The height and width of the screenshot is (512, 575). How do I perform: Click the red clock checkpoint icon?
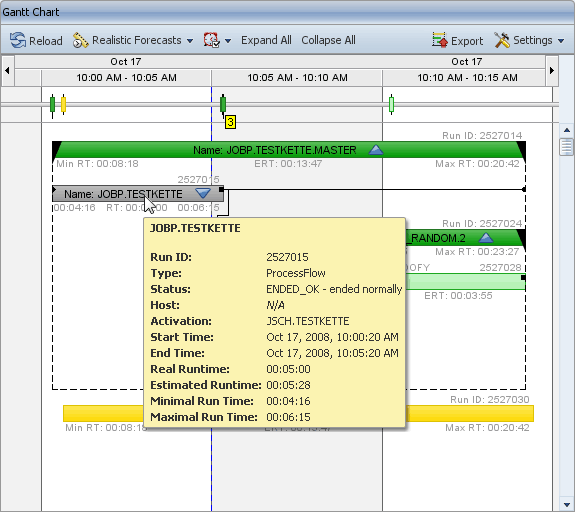(212, 40)
